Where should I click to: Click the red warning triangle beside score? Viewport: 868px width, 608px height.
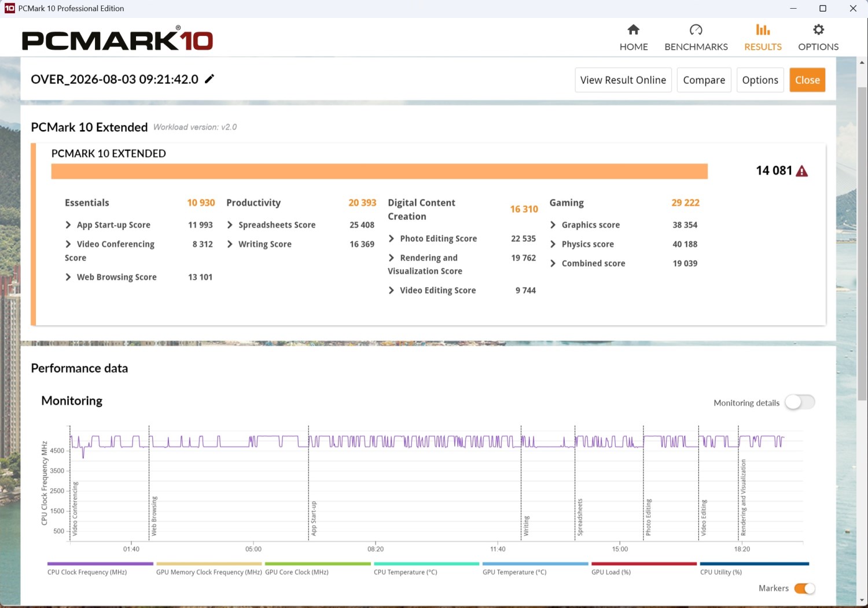coord(802,171)
